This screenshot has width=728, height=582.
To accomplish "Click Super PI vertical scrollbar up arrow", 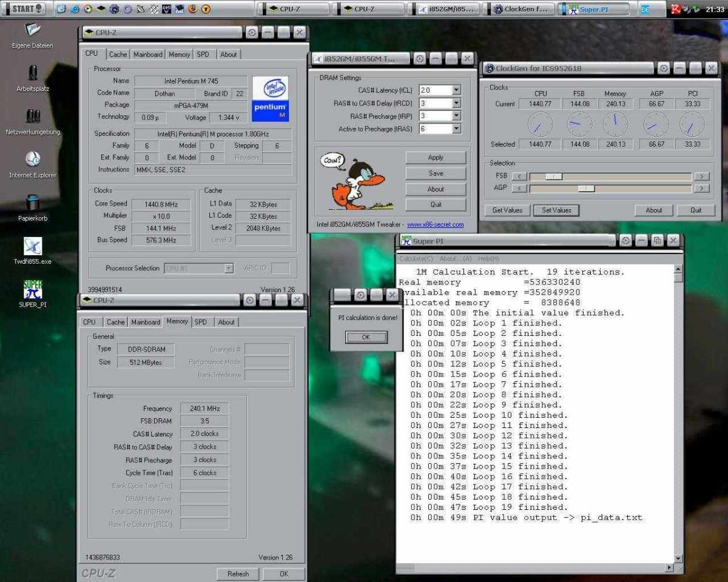I will tap(678, 269).
